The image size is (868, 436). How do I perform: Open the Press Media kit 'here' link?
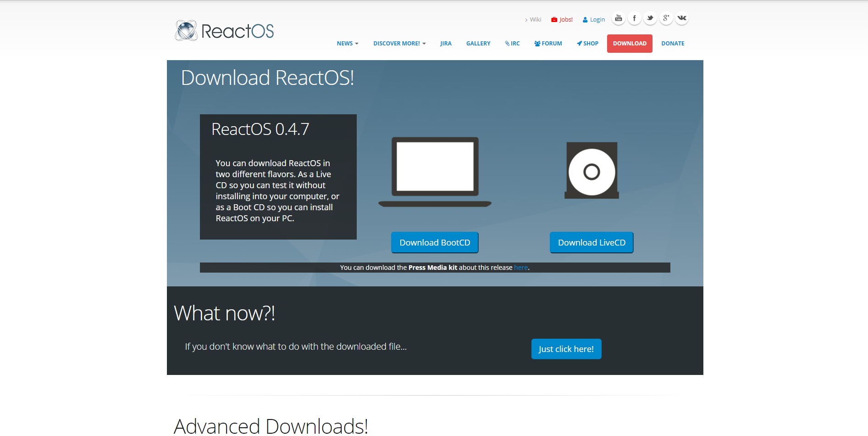521,268
